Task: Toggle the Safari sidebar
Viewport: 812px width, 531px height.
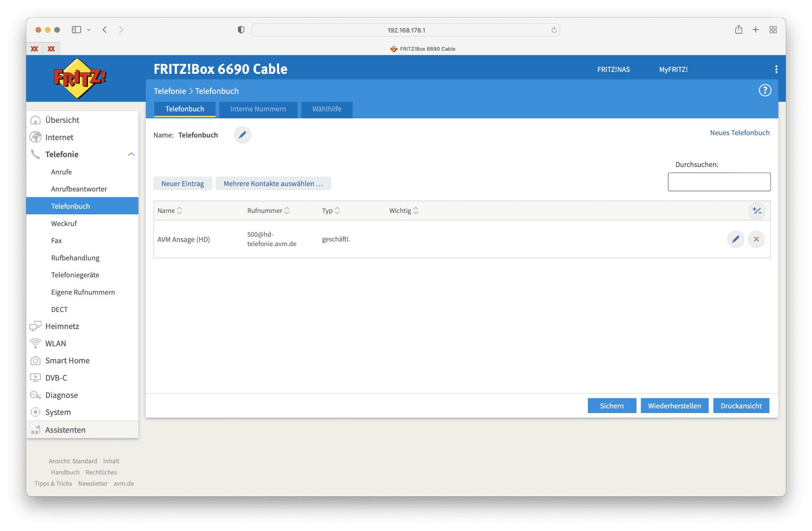Action: coord(76,30)
